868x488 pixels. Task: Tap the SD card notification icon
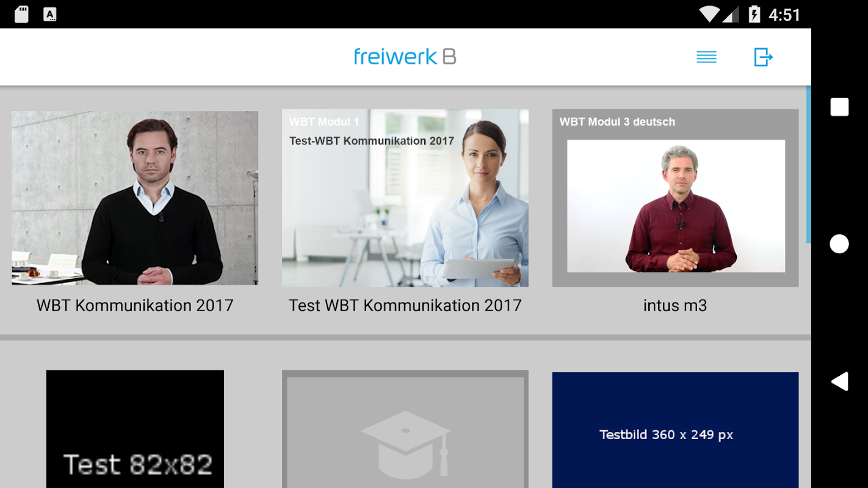pos(21,14)
